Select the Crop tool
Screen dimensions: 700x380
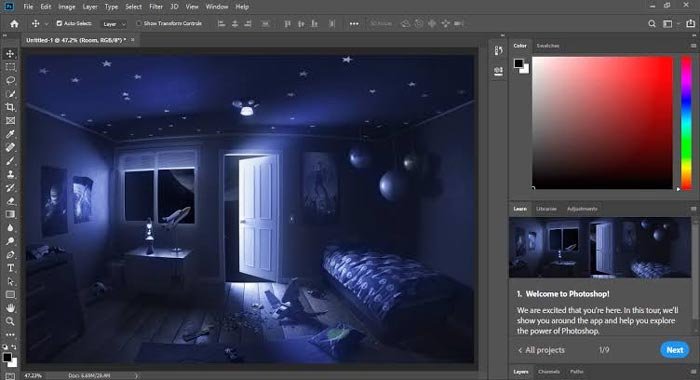[x=10, y=107]
